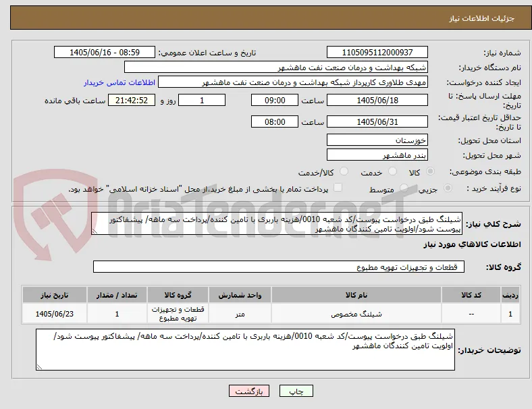Click the validity time field 08:00
The height and width of the screenshot is (409, 532).
click(x=275, y=121)
